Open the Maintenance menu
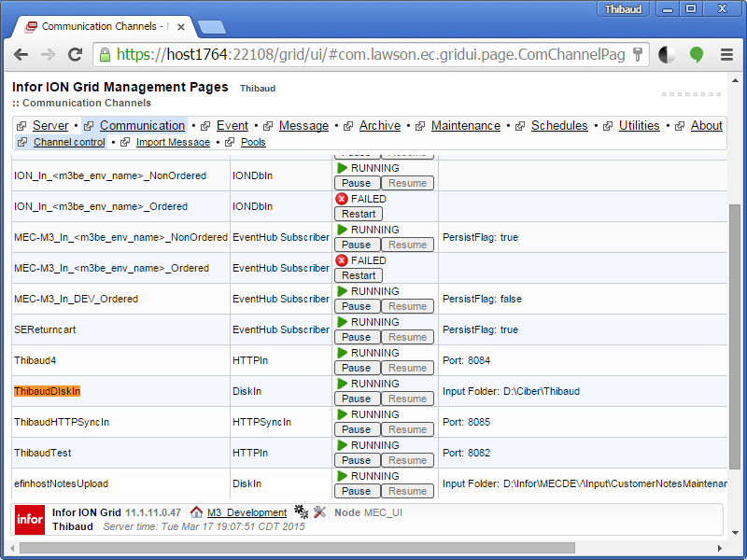This screenshot has width=747, height=560. click(465, 126)
